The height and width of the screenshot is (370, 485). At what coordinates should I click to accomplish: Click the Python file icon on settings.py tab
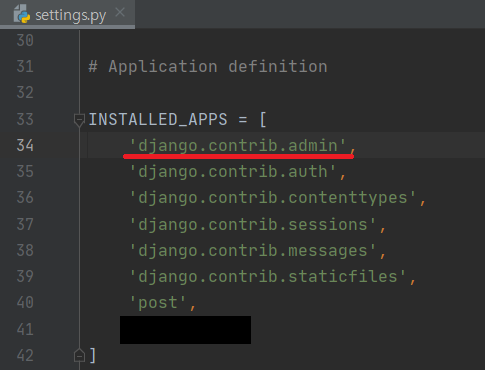pyautogui.click(x=22, y=14)
